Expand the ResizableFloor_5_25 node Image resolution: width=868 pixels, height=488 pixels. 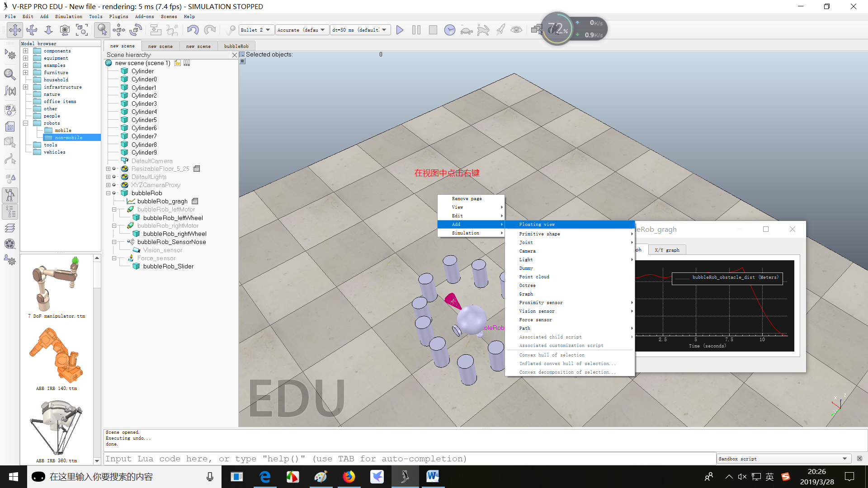(x=108, y=169)
